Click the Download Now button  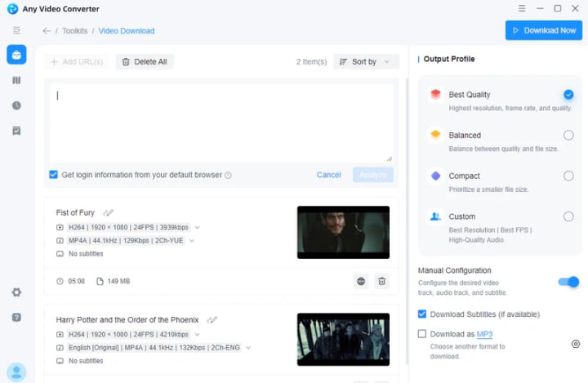pos(543,30)
